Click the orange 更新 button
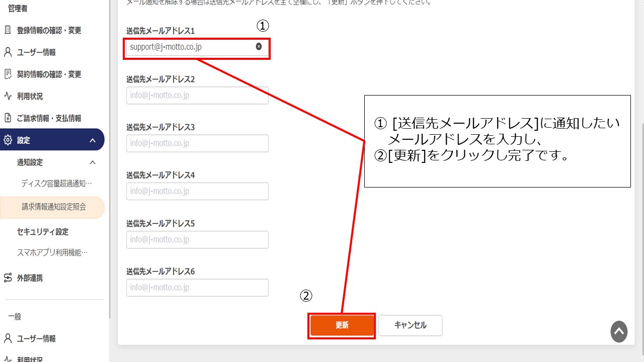The height and width of the screenshot is (362, 644). (342, 325)
